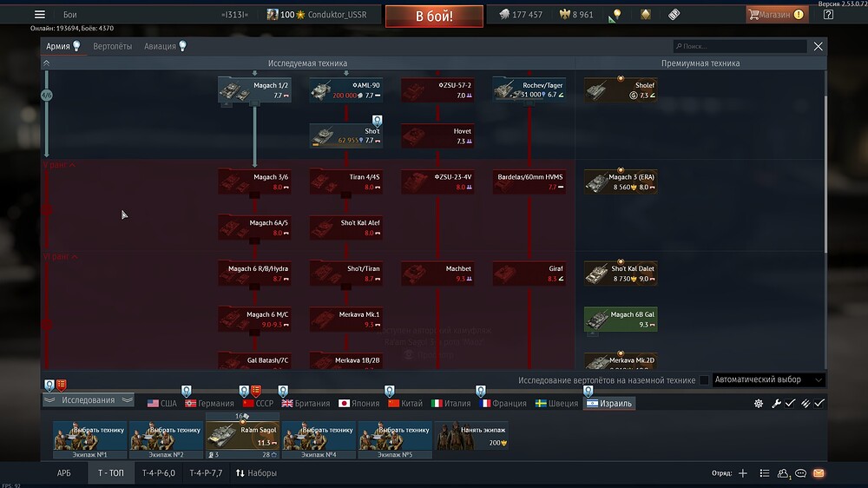Open the chat speech bubble icon
Image resolution: width=868 pixels, height=488 pixels.
801,473
